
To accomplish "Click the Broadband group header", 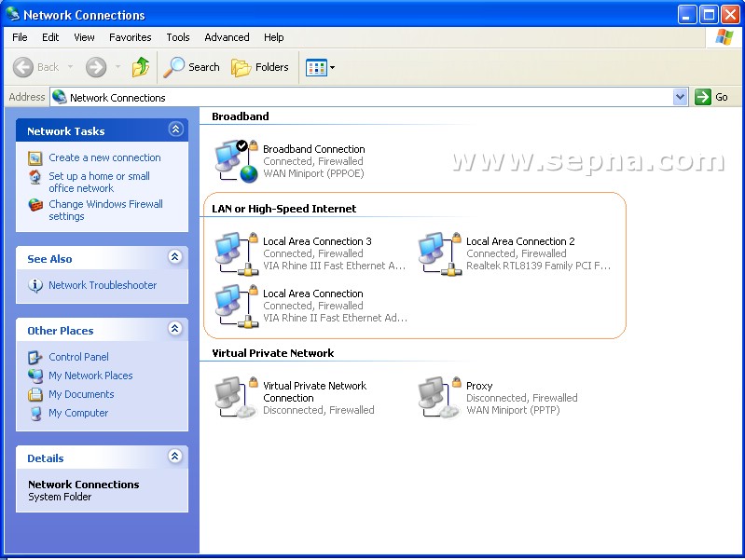I will (241, 116).
